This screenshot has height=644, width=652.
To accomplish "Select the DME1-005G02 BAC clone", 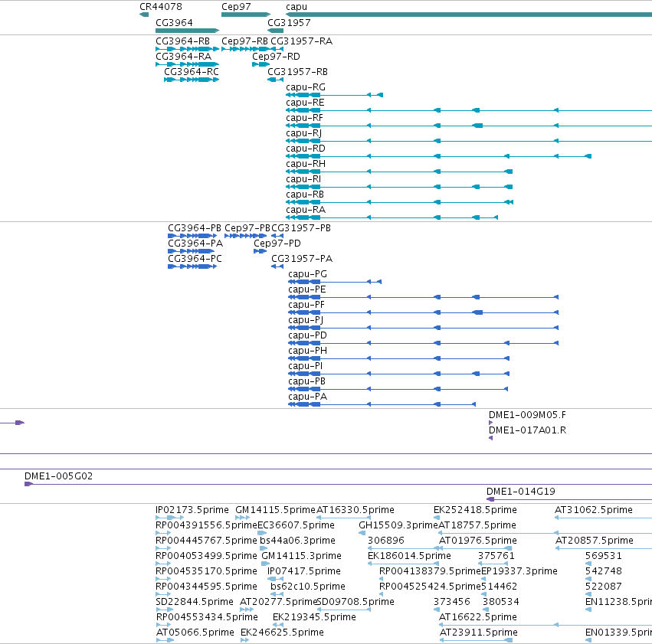I will pos(338,485).
